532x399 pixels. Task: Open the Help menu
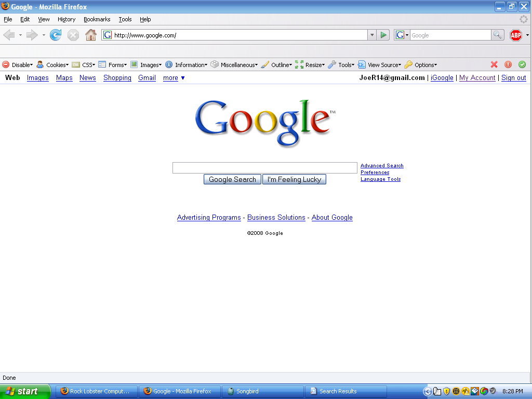tap(145, 19)
